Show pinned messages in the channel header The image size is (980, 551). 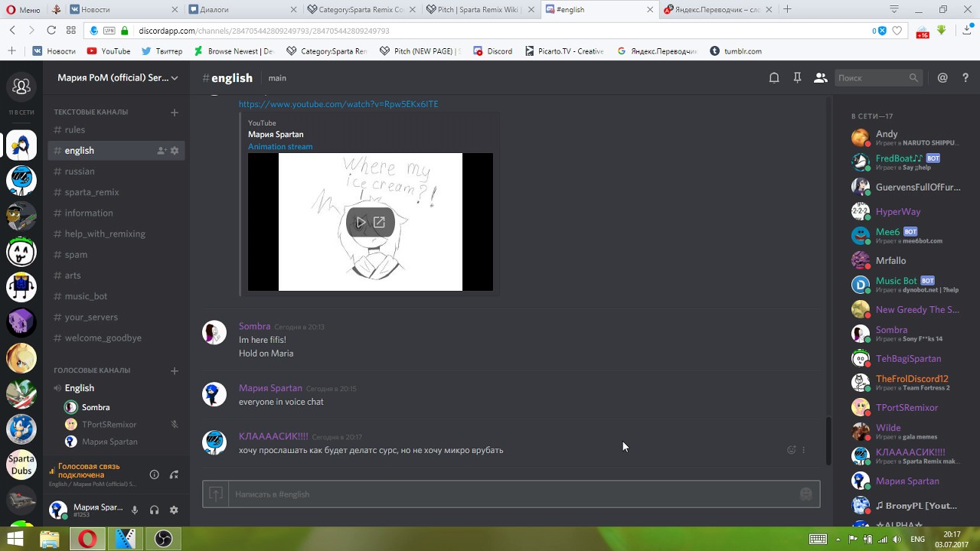point(797,78)
